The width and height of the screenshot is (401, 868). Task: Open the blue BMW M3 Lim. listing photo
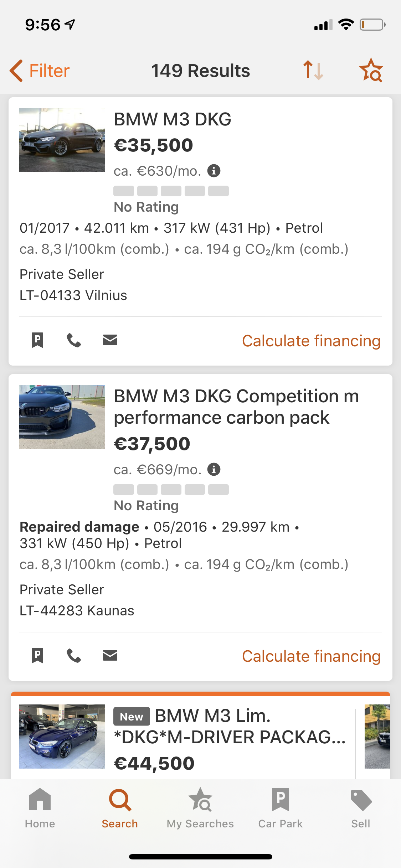(x=62, y=736)
